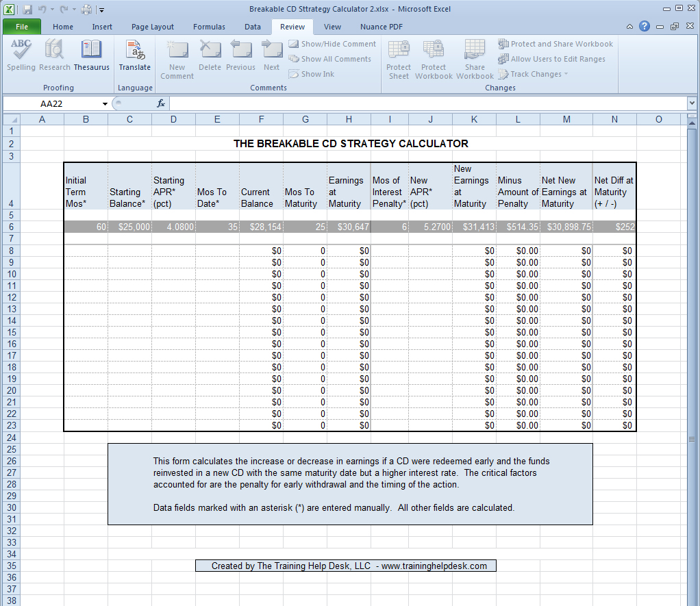The image size is (700, 606).
Task: Click the Name Box showing AA22
Action: [52, 104]
